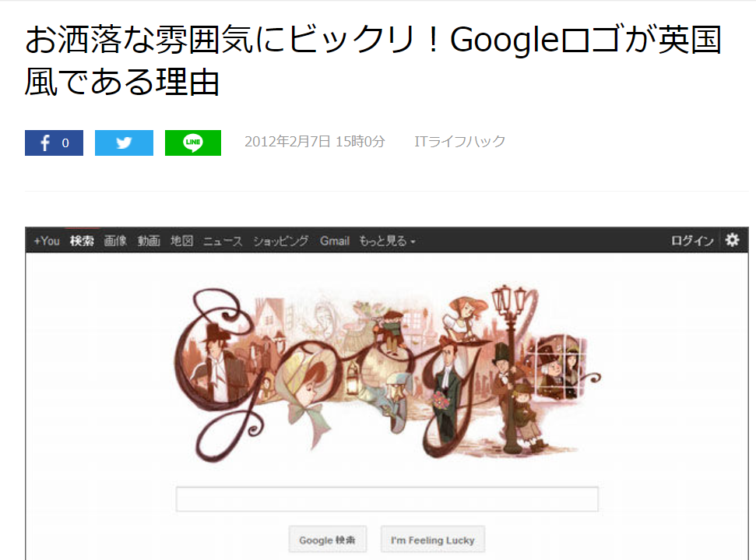Open the ITライフハック source link

(460, 141)
